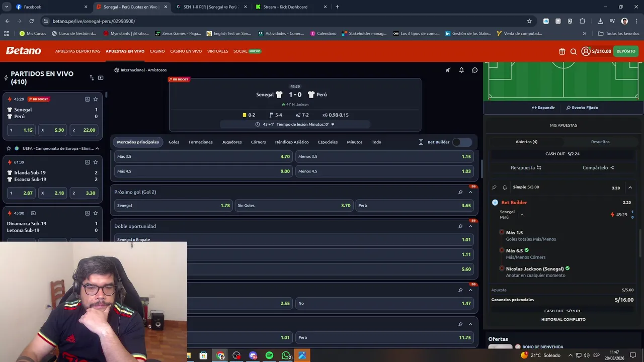Pin the Doble oportunidad market
This screenshot has height=362, width=644.
pos(460,226)
